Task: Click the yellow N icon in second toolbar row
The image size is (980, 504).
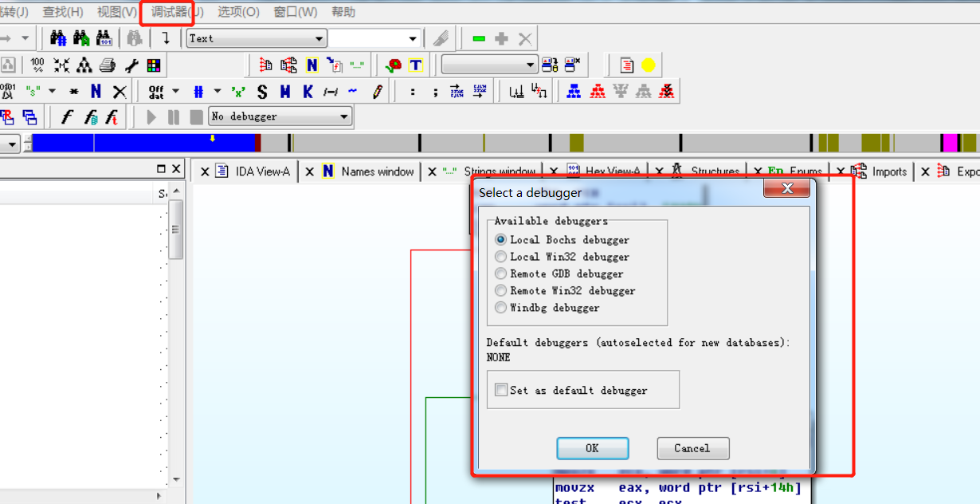Action: click(x=312, y=65)
